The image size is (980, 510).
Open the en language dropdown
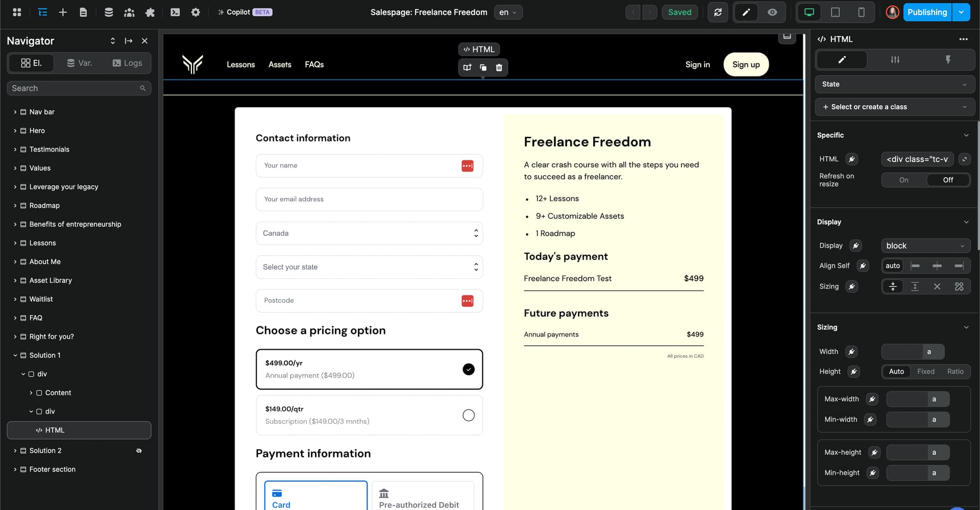click(508, 12)
